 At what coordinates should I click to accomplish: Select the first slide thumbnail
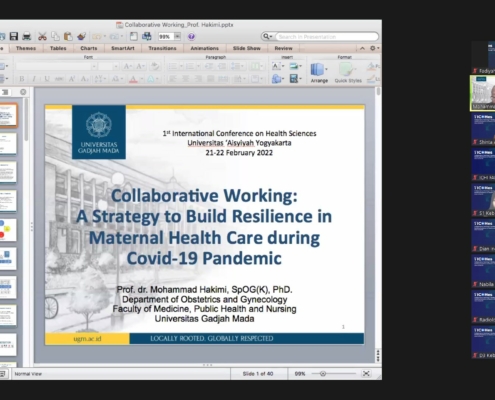click(8, 115)
